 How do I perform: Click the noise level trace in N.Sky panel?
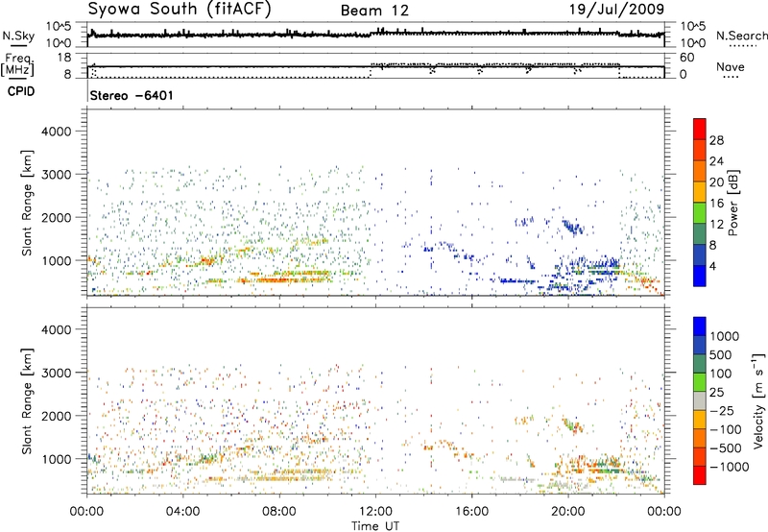(375, 35)
